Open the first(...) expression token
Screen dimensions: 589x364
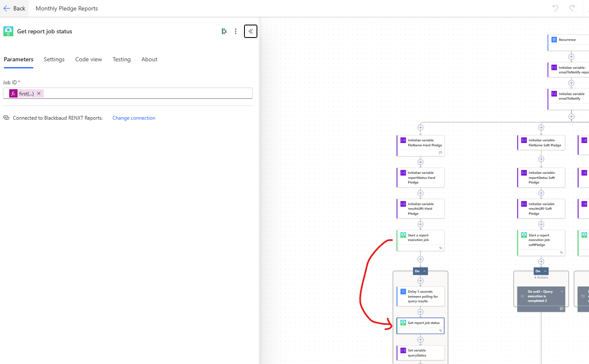(x=26, y=93)
